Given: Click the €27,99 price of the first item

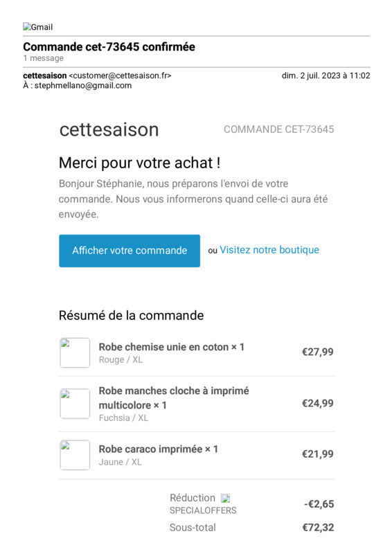Looking at the screenshot, I should pyautogui.click(x=317, y=352).
